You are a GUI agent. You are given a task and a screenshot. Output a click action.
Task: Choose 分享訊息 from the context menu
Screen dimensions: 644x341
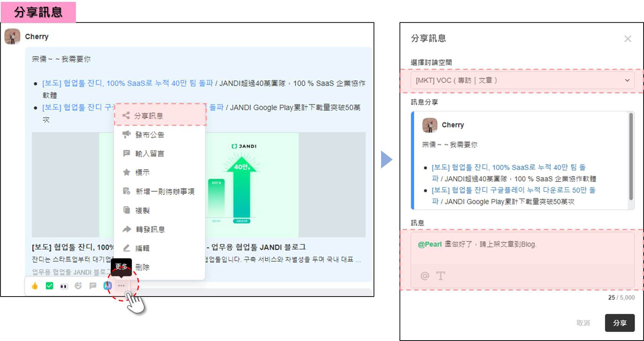(160, 116)
